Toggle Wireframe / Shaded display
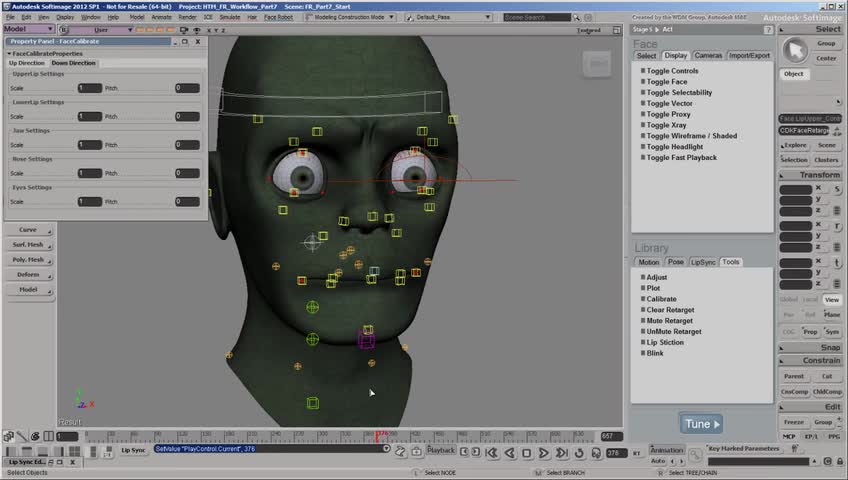Viewport: 848px width, 480px height. click(691, 136)
